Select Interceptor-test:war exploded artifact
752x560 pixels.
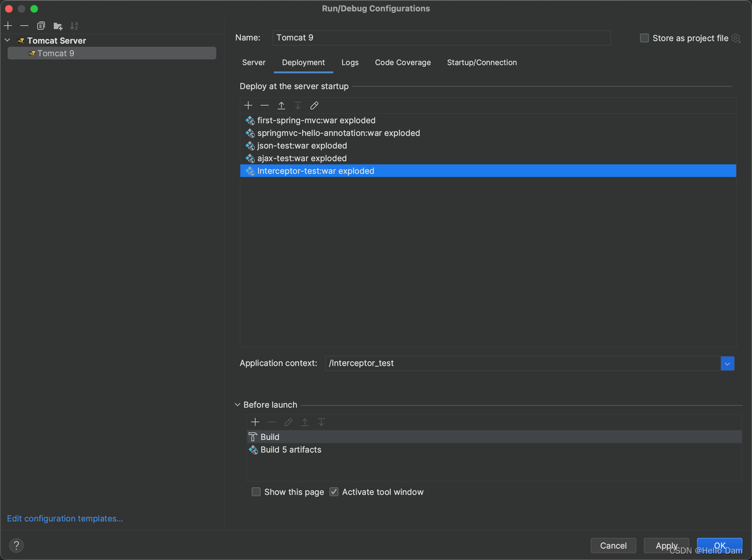click(488, 171)
